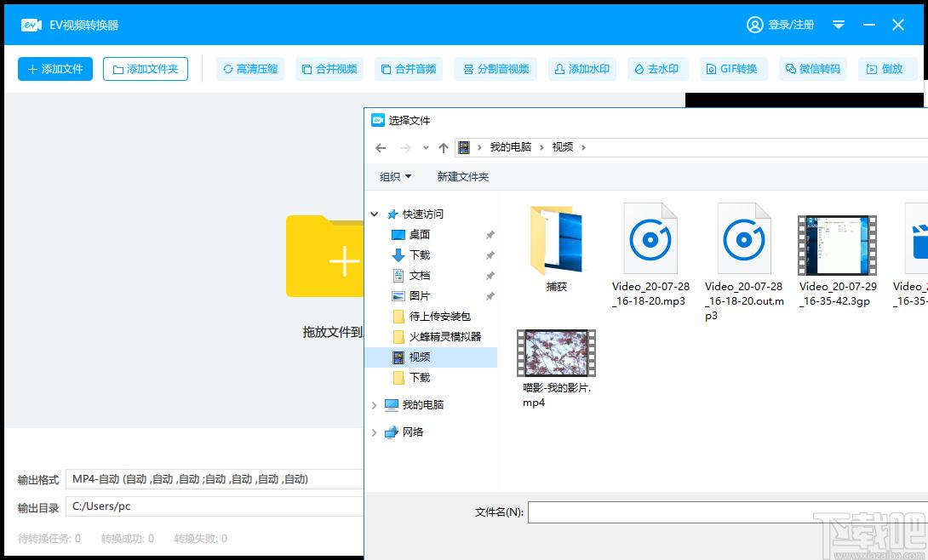Open the 合并音频 tool
Screen dimensions: 928x560
pos(409,69)
